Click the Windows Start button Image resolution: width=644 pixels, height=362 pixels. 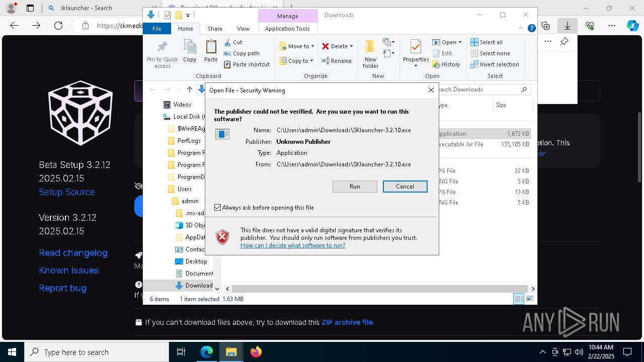point(12,352)
